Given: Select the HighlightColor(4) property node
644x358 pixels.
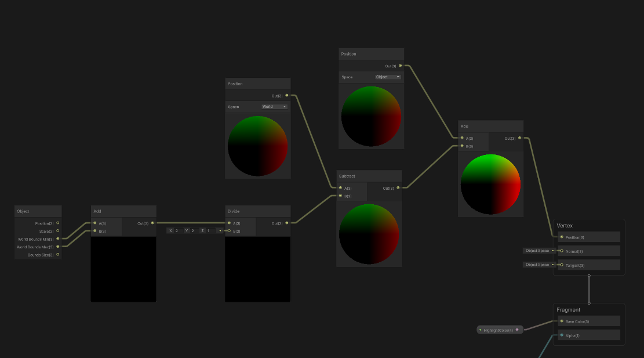Looking at the screenshot, I should (x=499, y=330).
